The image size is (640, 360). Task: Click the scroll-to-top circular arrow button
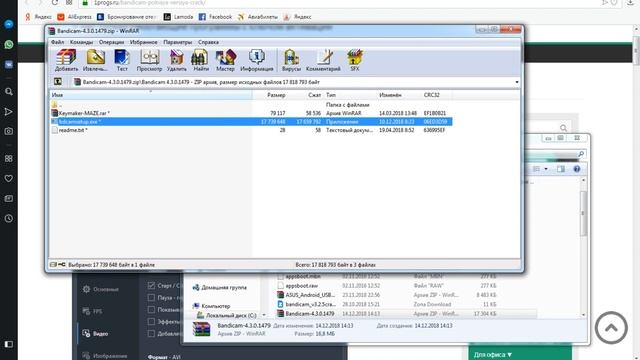point(611,328)
